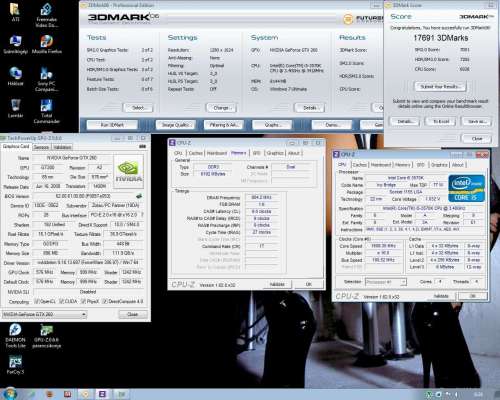Screen dimensions: 500x400
Task: Switch to the Sensors tab in GPU-Z
Action: 41,147
